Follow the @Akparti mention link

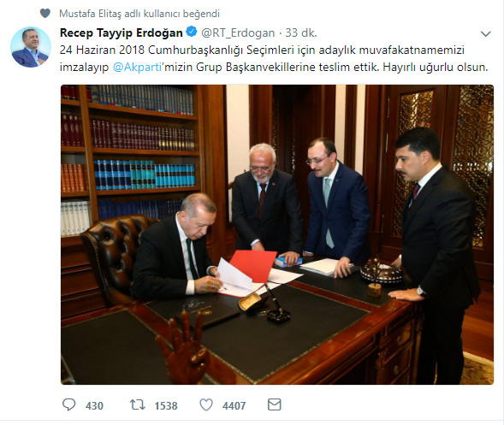point(137,68)
